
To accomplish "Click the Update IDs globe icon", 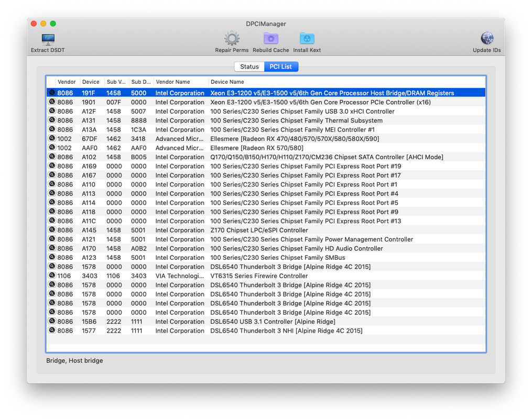I will pyautogui.click(x=487, y=38).
